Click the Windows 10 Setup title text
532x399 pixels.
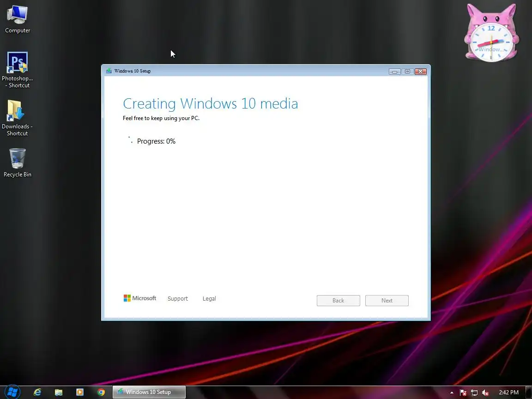point(133,71)
